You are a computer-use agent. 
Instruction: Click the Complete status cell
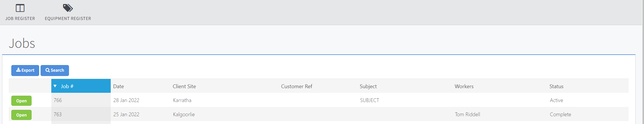click(x=560, y=114)
